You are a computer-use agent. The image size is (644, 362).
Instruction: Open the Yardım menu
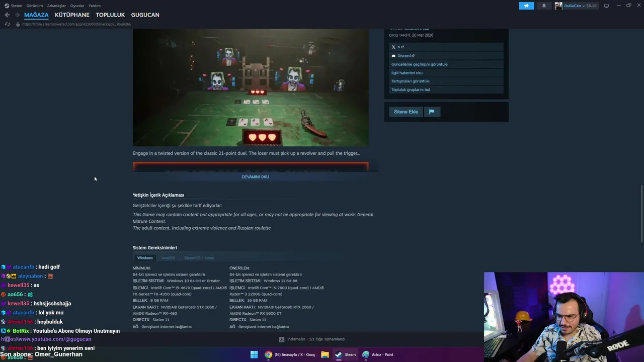(95, 6)
